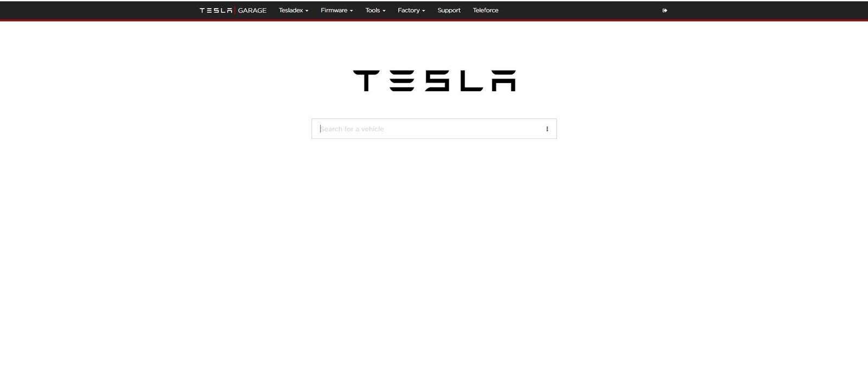The image size is (868, 370).
Task: Click the sign-out icon in navbar
Action: click(665, 10)
